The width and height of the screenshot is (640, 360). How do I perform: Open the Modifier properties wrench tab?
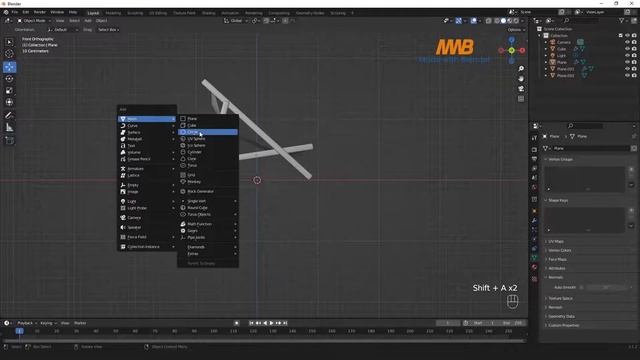(534, 220)
